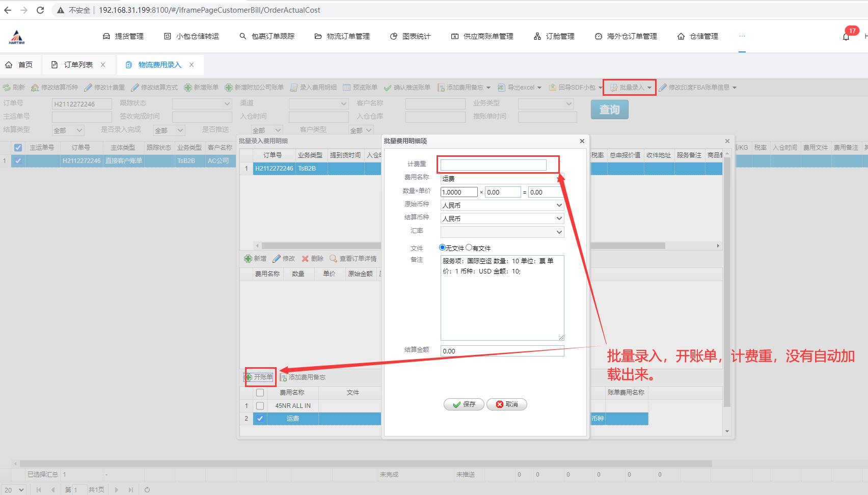The image size is (868, 495).
Task: Expand the 汇率 exchange rate dropdown
Action: click(559, 232)
